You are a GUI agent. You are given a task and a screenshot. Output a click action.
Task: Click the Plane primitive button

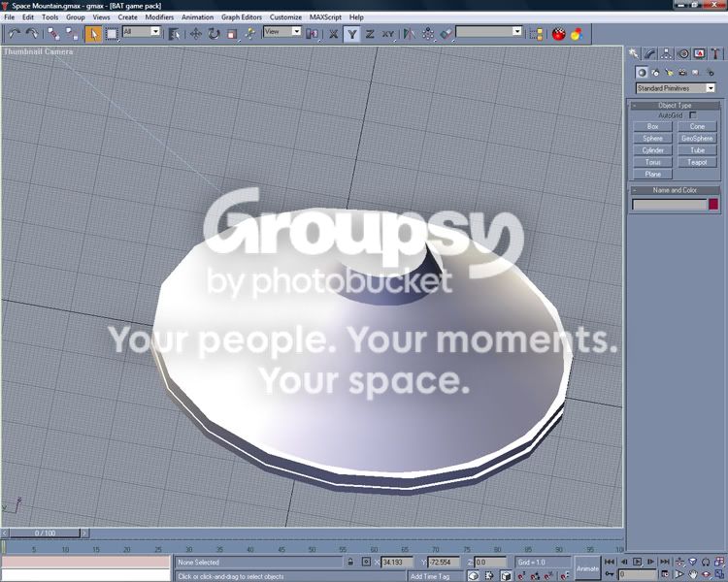653,175
